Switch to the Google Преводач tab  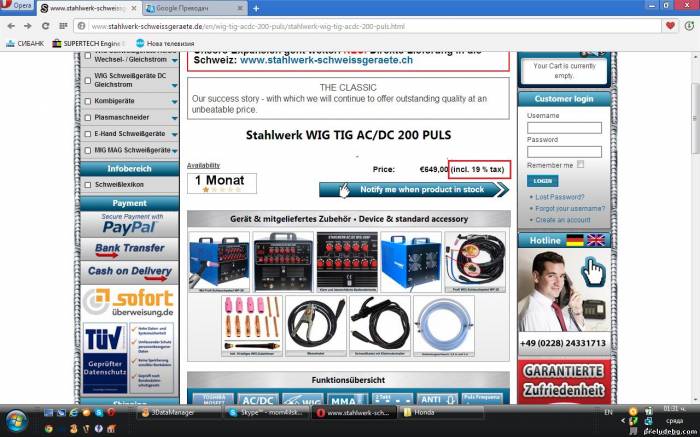(185, 8)
